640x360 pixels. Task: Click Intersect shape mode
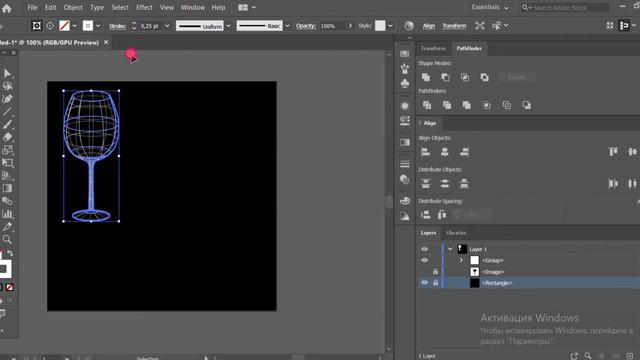[x=465, y=77]
